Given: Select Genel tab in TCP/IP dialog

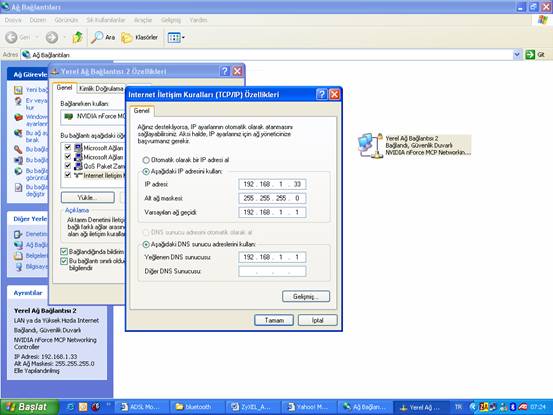Looking at the screenshot, I should click(141, 111).
